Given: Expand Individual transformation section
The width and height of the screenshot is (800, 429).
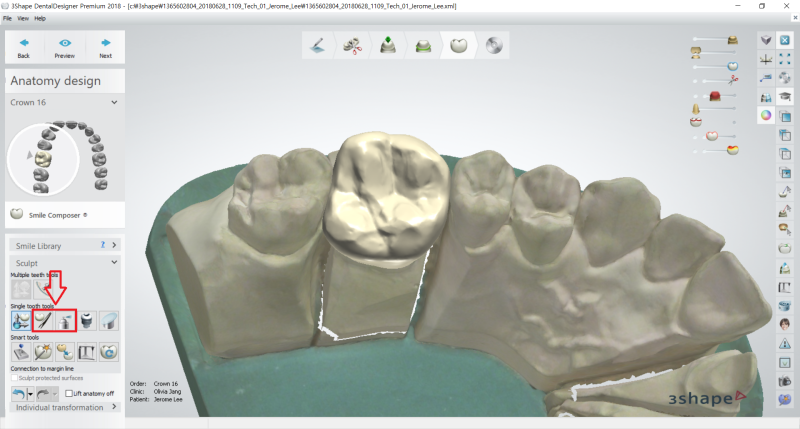Looking at the screenshot, I should pos(114,407).
